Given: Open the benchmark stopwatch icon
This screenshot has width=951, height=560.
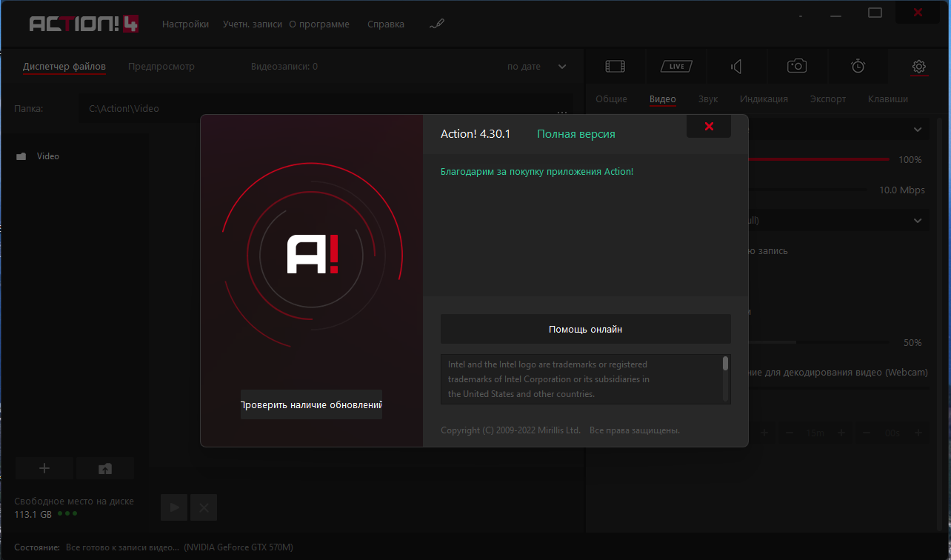Looking at the screenshot, I should (858, 67).
